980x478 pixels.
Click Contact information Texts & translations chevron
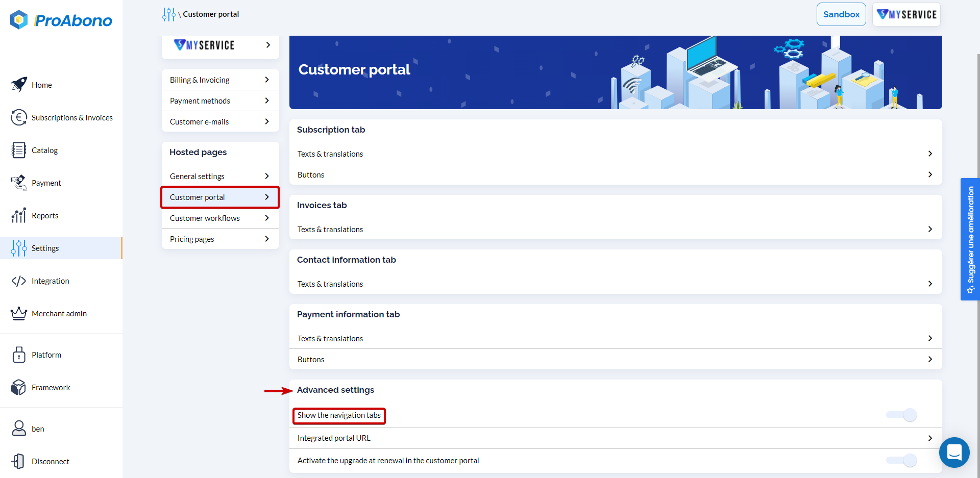coord(930,284)
